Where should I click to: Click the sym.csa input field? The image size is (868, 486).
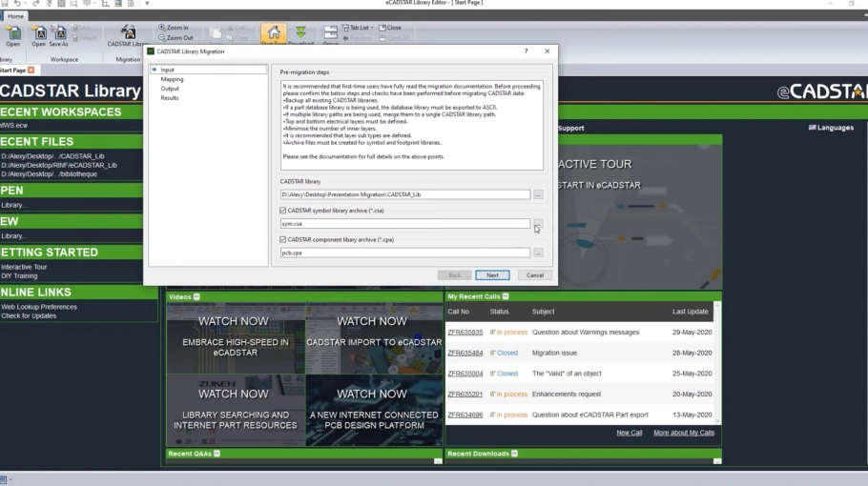point(405,223)
